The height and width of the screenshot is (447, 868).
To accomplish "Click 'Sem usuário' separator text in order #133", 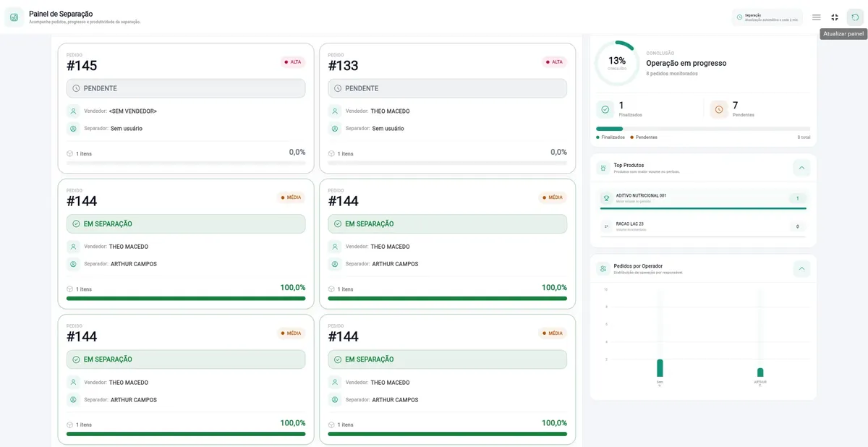I will (x=388, y=129).
